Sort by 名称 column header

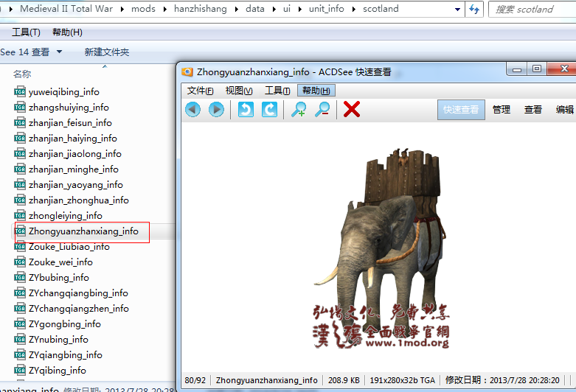coord(22,74)
